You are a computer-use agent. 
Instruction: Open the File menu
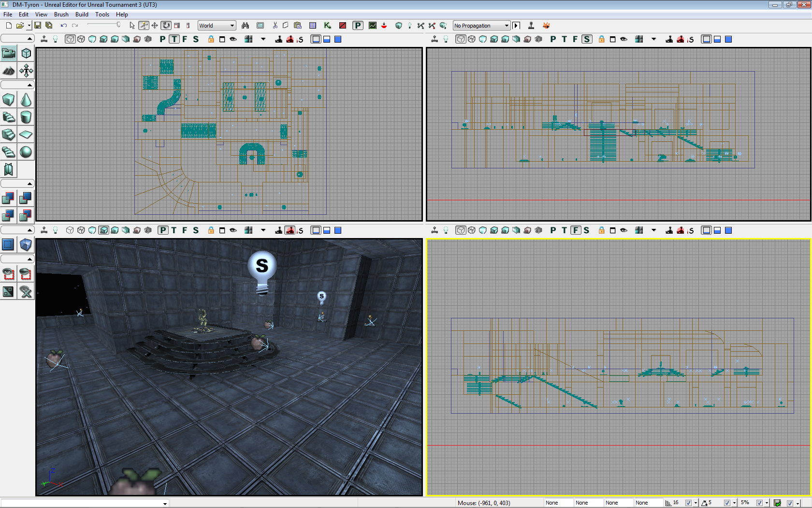[x=8, y=15]
